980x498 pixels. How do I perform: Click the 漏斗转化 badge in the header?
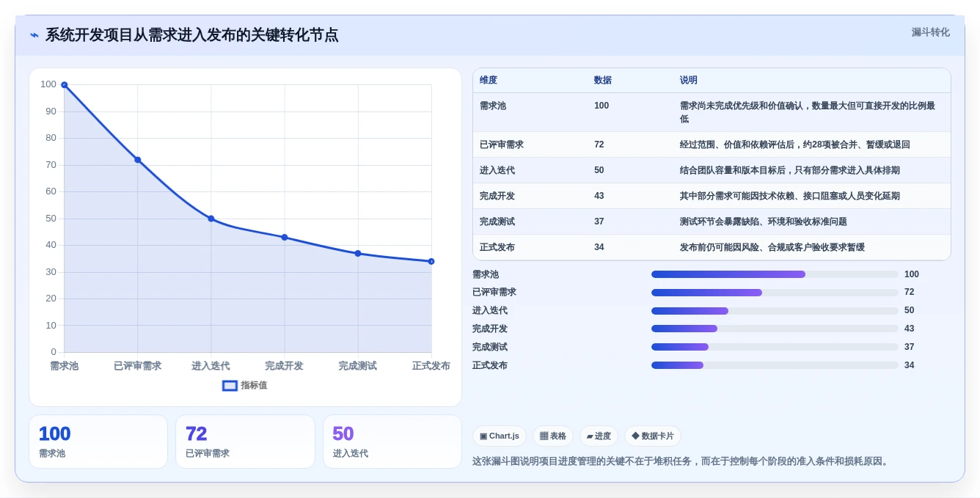pos(930,32)
